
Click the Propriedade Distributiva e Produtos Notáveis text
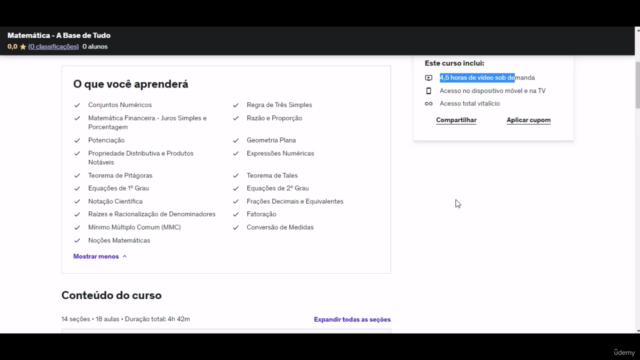(141, 158)
